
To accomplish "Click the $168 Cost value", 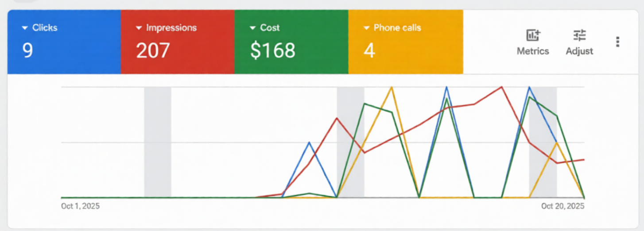I will point(272,51).
